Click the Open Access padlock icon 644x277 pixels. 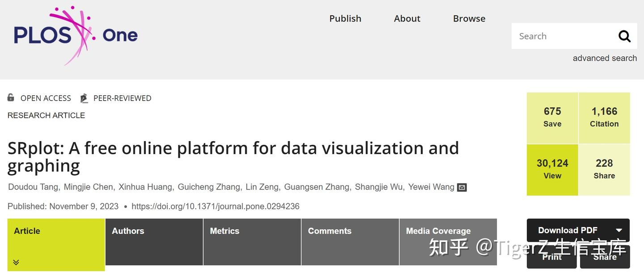pyautogui.click(x=10, y=98)
